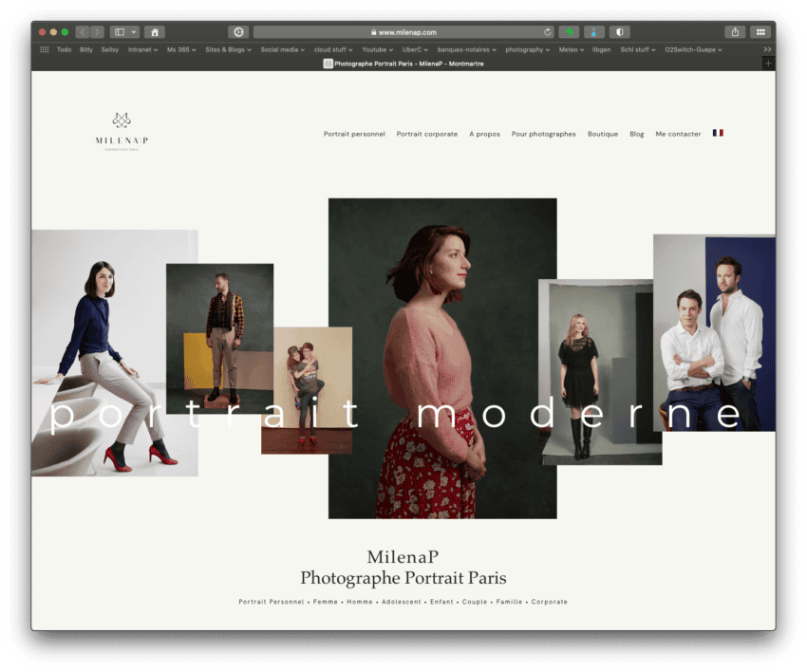Expand the Ms 365 bookmarks folder
This screenshot has height=672, width=807.
[181, 49]
